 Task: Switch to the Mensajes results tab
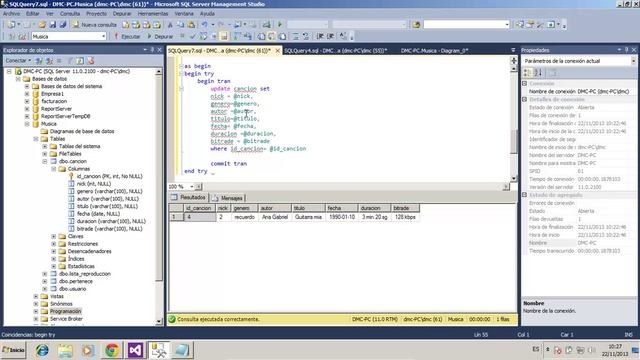point(228,198)
